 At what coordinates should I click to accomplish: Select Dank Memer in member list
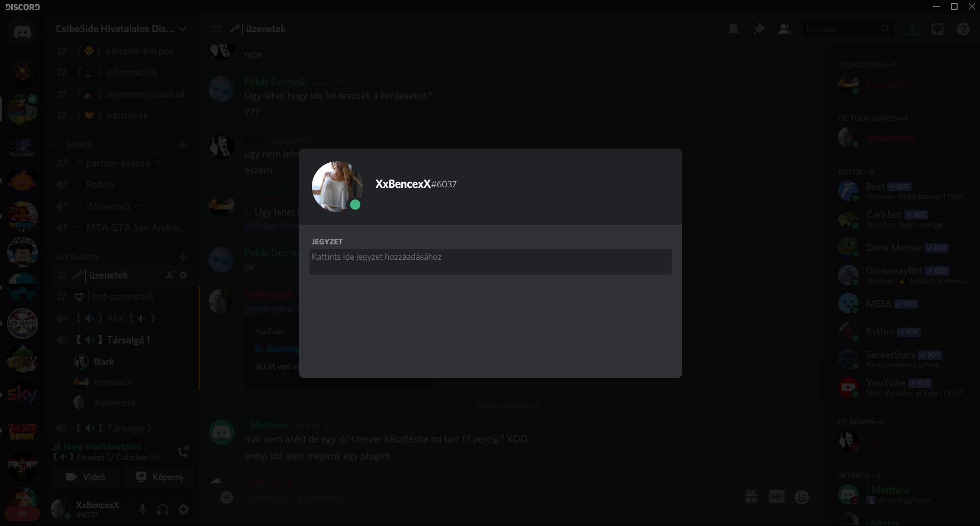pyautogui.click(x=904, y=247)
